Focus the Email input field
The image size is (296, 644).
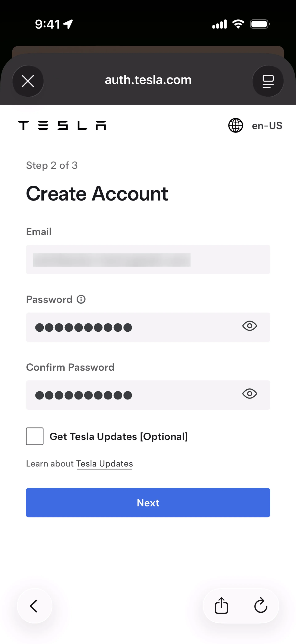tap(148, 260)
